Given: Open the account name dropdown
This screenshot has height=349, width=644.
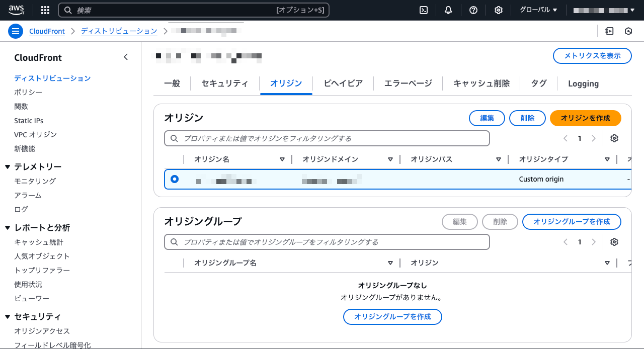Looking at the screenshot, I should (x=604, y=10).
